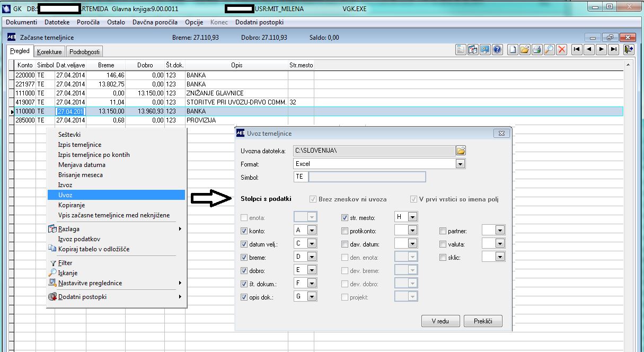Uncheck the konto checkbox
This screenshot has width=644, height=352.
tap(244, 231)
